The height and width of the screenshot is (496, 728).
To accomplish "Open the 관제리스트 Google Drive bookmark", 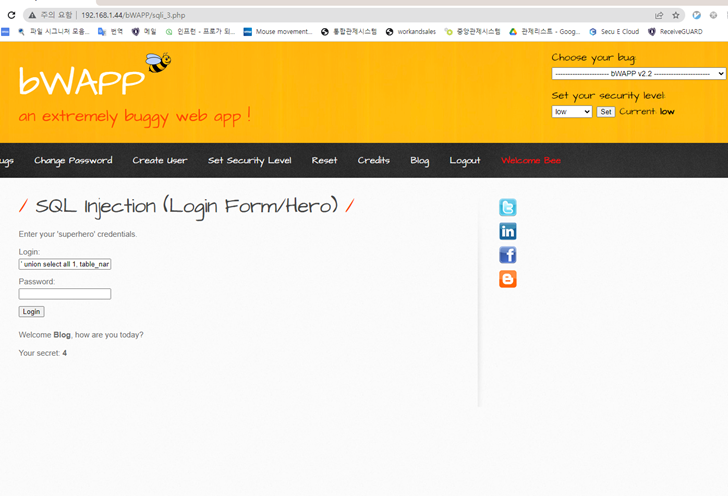I will click(x=545, y=32).
